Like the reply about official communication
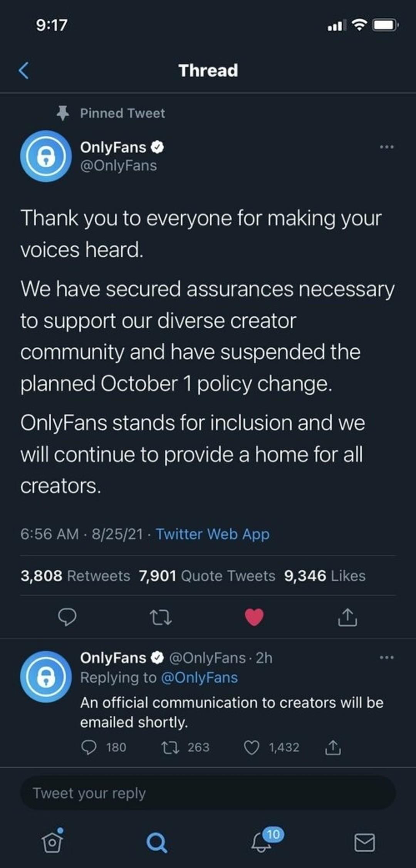The height and width of the screenshot is (868, 416). 252,748
